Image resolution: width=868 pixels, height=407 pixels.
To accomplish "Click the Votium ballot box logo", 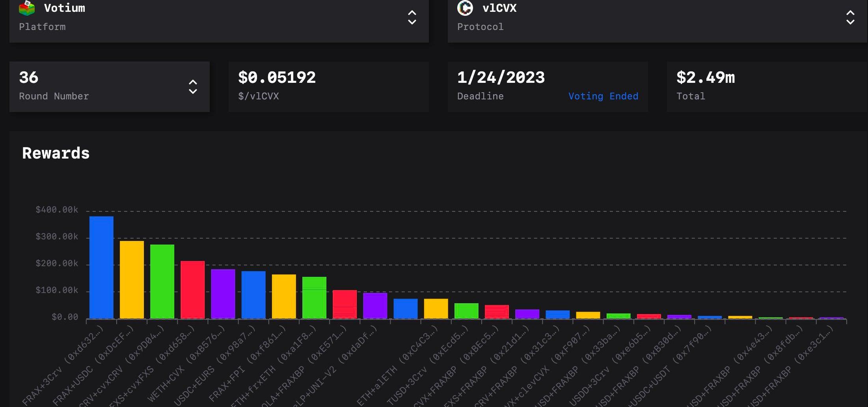I will click(x=27, y=8).
